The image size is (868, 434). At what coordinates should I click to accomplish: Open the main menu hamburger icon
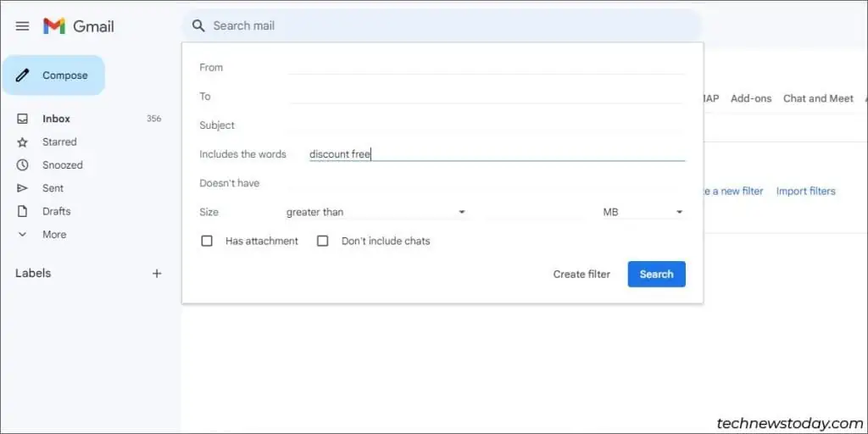coord(22,26)
